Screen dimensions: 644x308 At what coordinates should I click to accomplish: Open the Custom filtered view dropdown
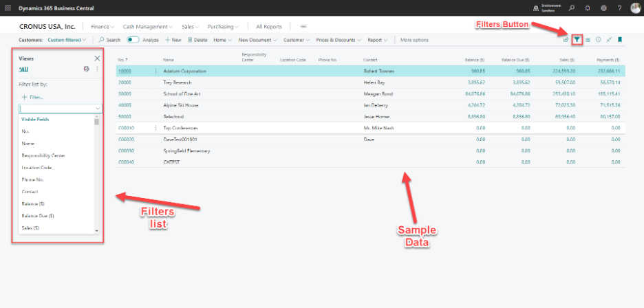pos(67,40)
